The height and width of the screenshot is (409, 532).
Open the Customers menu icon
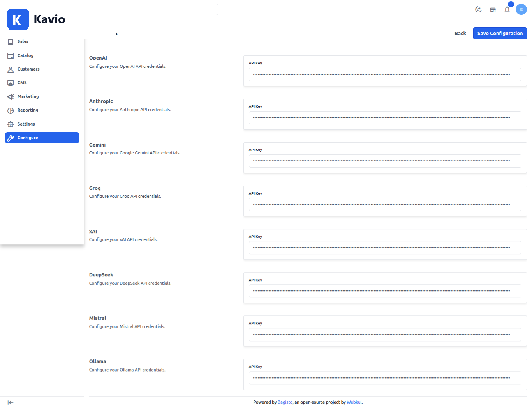click(11, 69)
